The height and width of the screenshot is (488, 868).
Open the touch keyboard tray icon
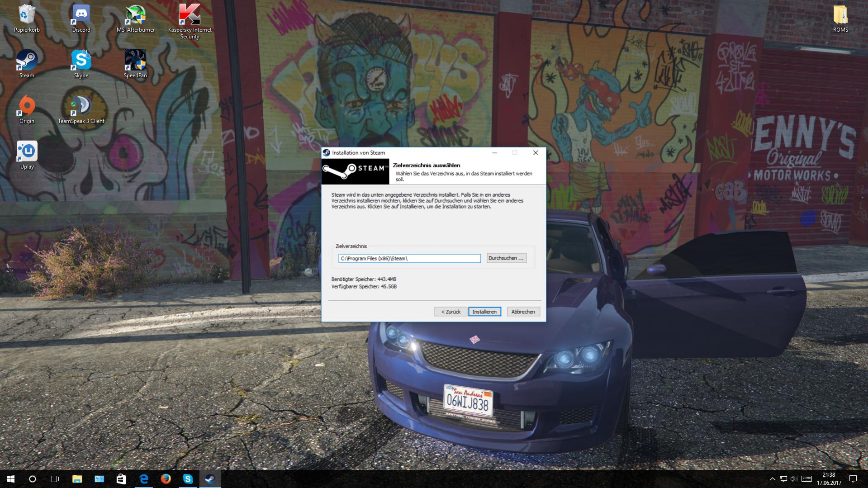(806, 479)
